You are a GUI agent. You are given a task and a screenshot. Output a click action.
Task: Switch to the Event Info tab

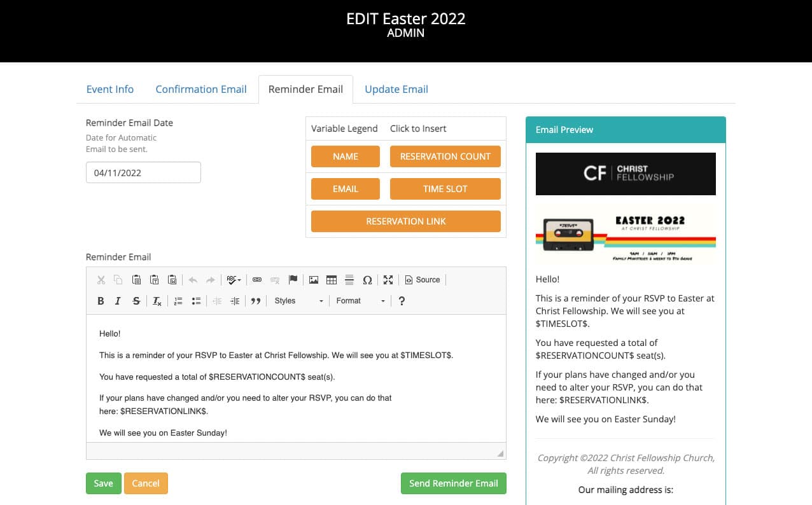pos(110,89)
